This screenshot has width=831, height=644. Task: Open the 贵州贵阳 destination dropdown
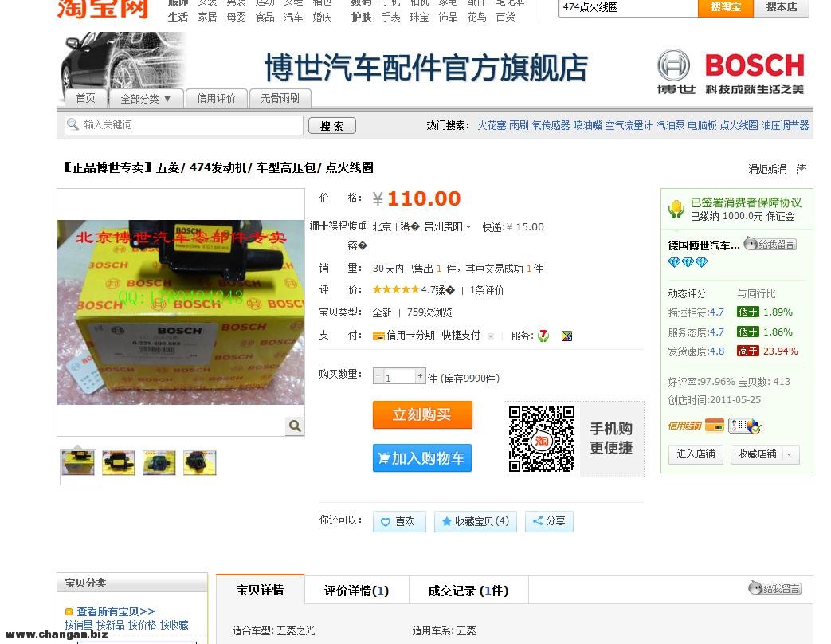[447, 227]
